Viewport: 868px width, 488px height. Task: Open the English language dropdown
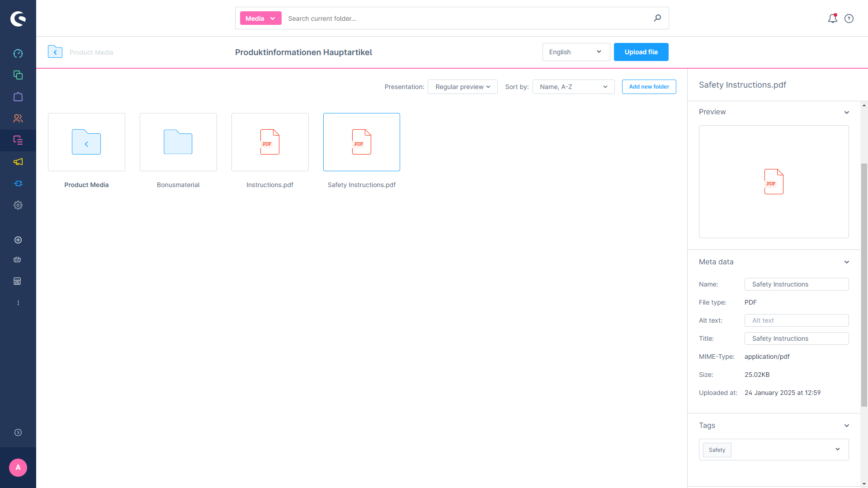[576, 52]
